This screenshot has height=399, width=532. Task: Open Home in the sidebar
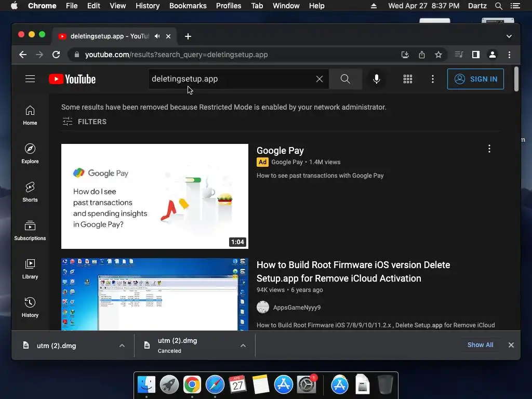click(x=30, y=115)
